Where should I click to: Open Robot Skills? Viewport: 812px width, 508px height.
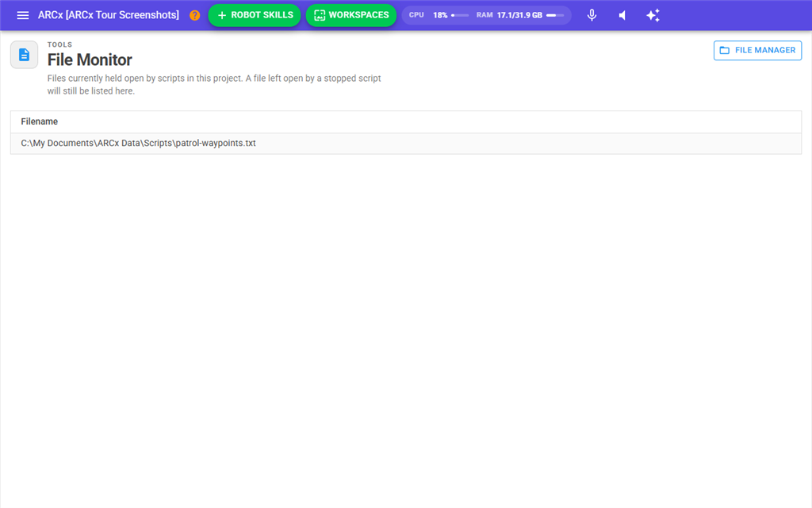(255, 15)
